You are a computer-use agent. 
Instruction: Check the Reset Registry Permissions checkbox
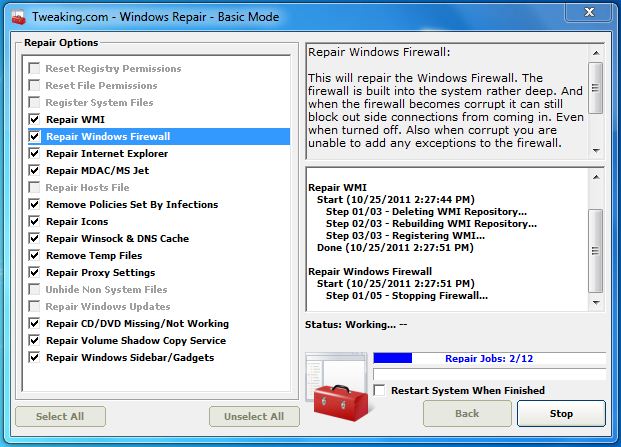34,68
